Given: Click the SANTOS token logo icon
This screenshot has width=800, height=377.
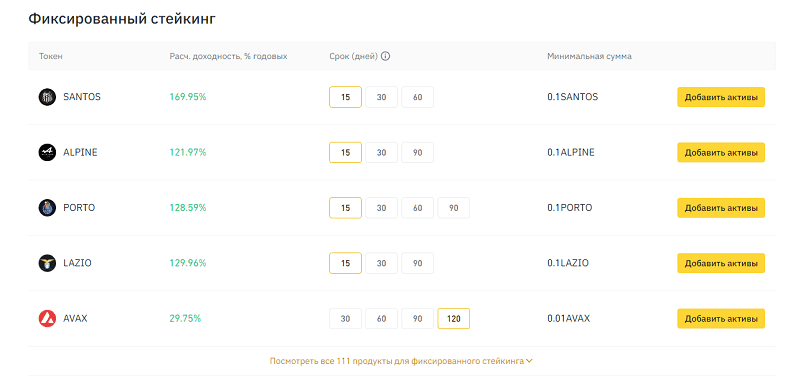Looking at the screenshot, I should pyautogui.click(x=47, y=97).
